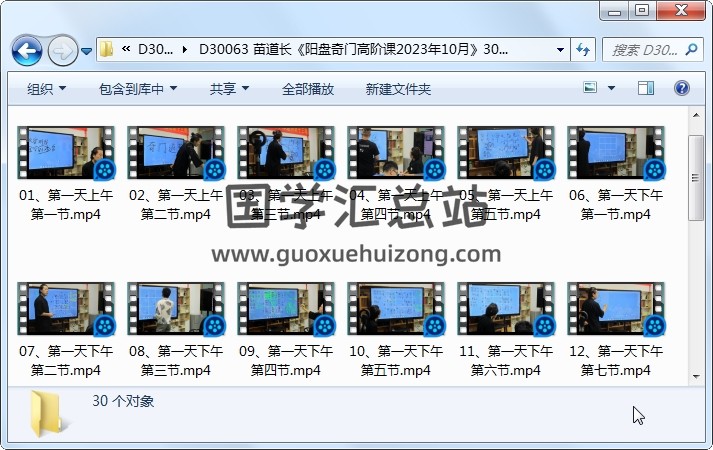This screenshot has height=450, width=713.
Task: Close the Explorer window
Action: (681, 11)
